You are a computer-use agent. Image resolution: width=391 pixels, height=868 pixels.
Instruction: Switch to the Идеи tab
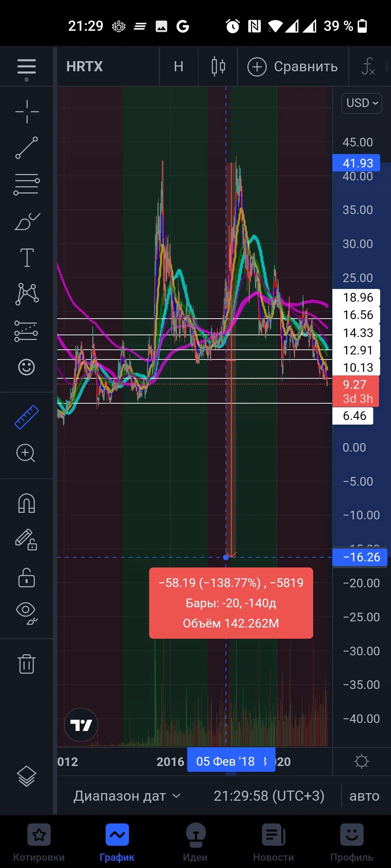tap(195, 843)
